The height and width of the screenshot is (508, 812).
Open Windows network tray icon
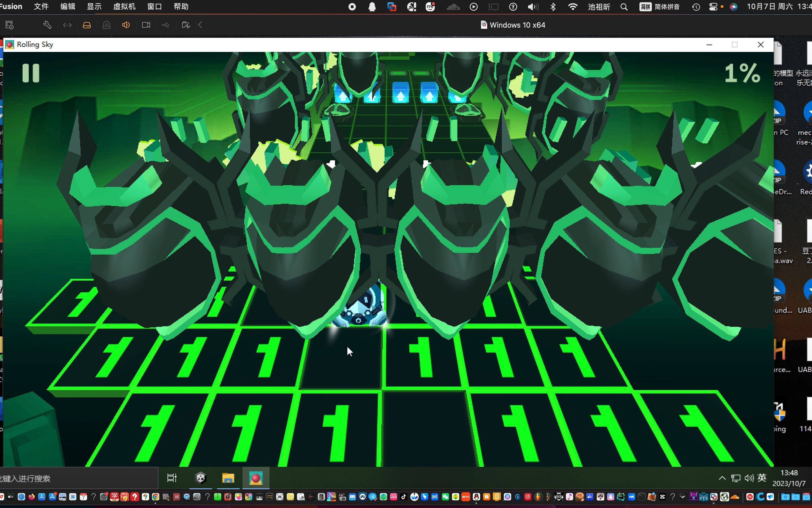tap(736, 478)
